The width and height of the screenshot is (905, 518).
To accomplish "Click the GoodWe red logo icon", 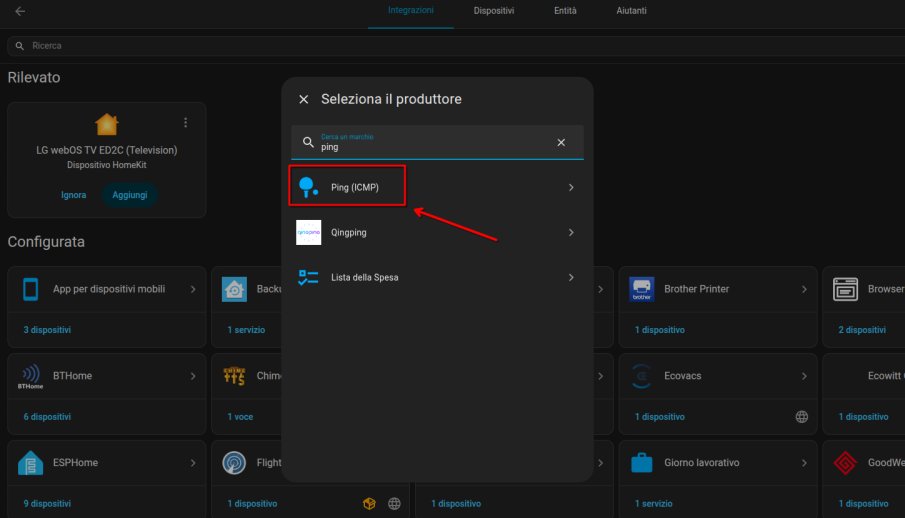I will 845,463.
